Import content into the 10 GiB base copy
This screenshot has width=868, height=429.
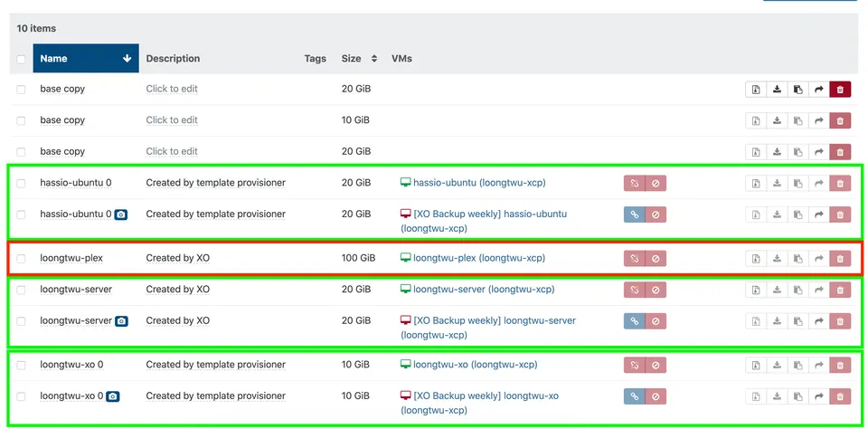point(756,120)
